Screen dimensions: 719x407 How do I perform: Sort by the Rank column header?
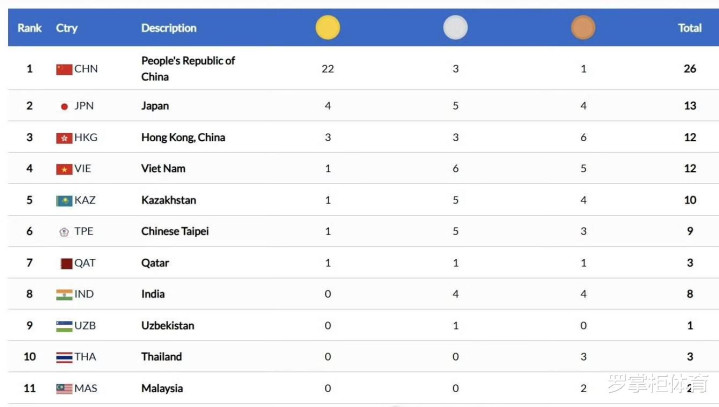click(x=29, y=28)
